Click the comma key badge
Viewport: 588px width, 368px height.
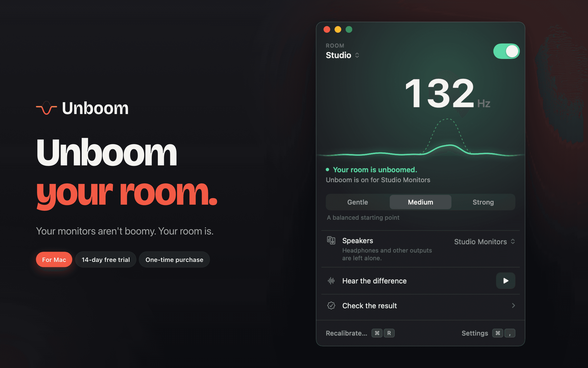pyautogui.click(x=510, y=333)
